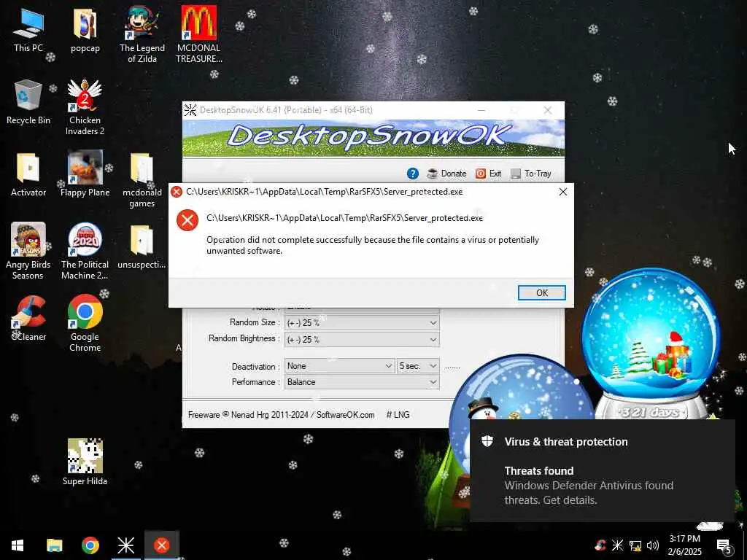Open MCDONAL TREASURE desktop shortcut
The image size is (747, 560).
pyautogui.click(x=199, y=34)
